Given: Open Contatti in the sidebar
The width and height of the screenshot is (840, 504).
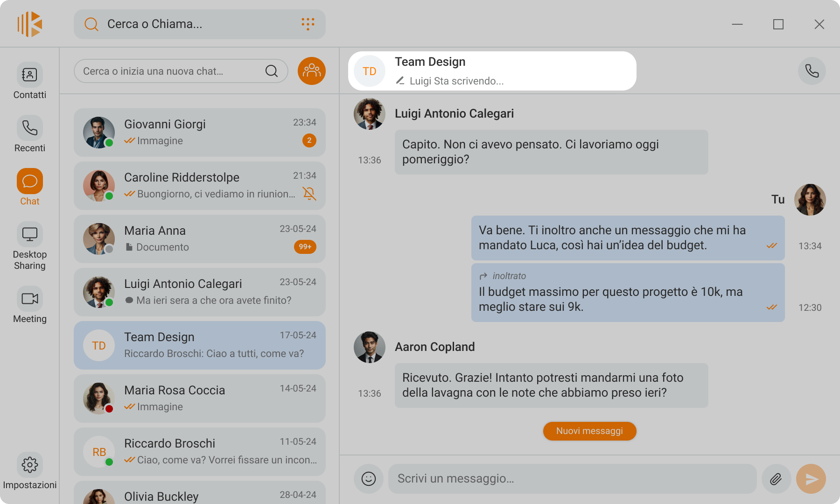Looking at the screenshot, I should pyautogui.click(x=30, y=81).
